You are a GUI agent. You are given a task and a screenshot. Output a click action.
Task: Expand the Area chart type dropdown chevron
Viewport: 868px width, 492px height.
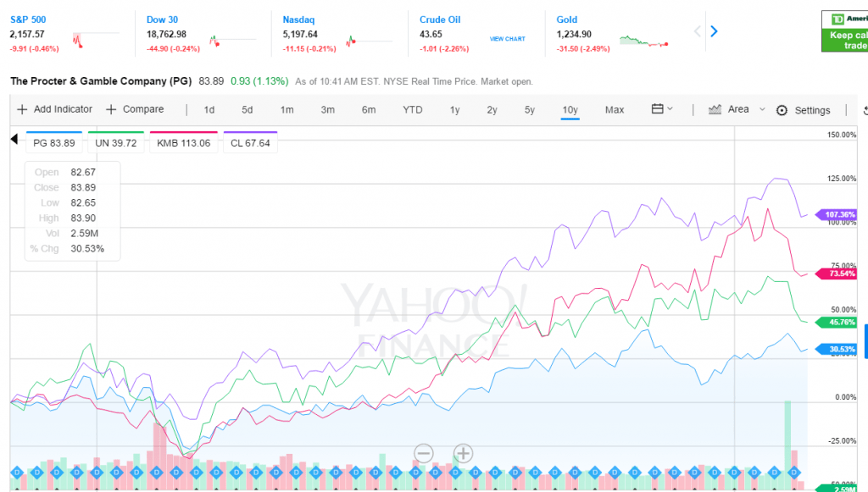761,110
